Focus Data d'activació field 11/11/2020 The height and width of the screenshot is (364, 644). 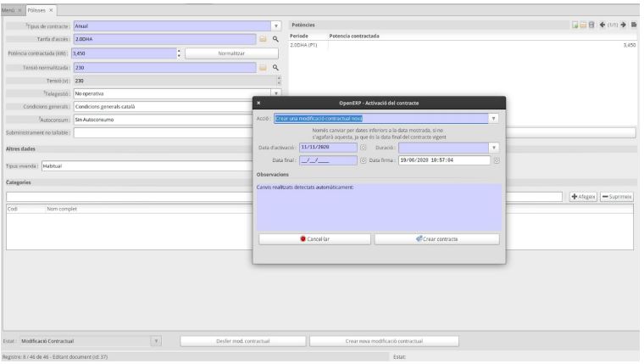coord(328,148)
